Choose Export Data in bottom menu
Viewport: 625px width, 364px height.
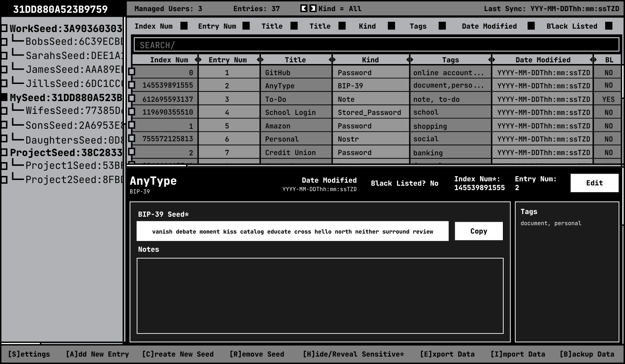pos(447,354)
